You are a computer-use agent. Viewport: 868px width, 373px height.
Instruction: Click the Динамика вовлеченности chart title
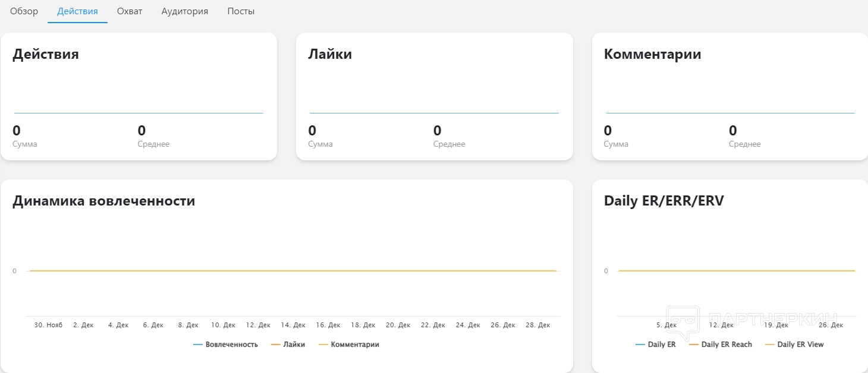point(104,201)
